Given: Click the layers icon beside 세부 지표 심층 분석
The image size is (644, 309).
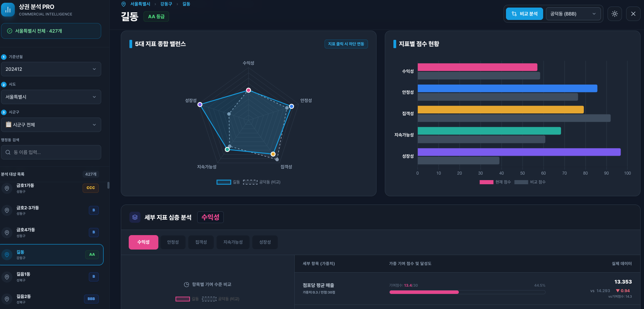Looking at the screenshot, I should 135,217.
